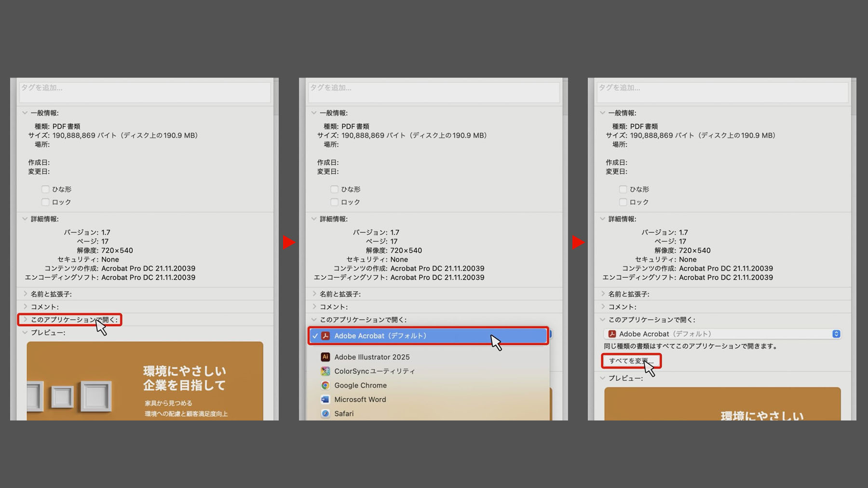Click the PDF preview thumbnail in the right window
Screen dimensions: 868x488
point(722,404)
